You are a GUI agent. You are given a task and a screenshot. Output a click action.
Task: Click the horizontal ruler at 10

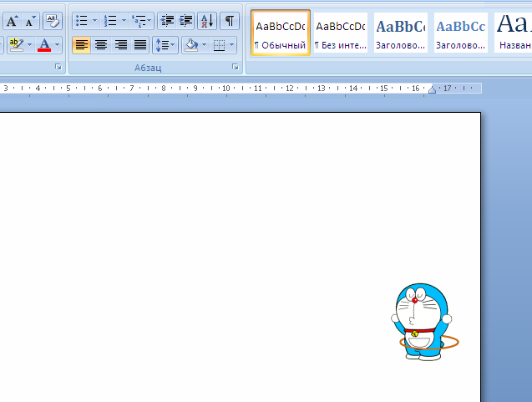tap(226, 89)
